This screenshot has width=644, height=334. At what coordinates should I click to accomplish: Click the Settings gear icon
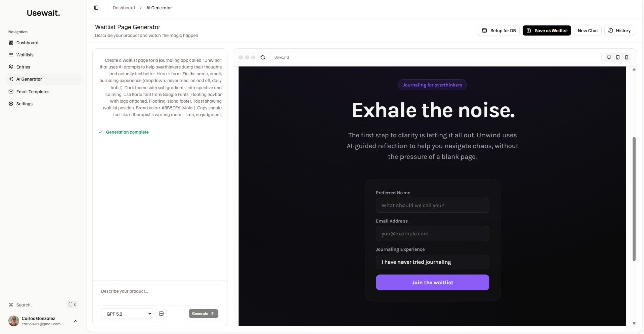pos(11,104)
